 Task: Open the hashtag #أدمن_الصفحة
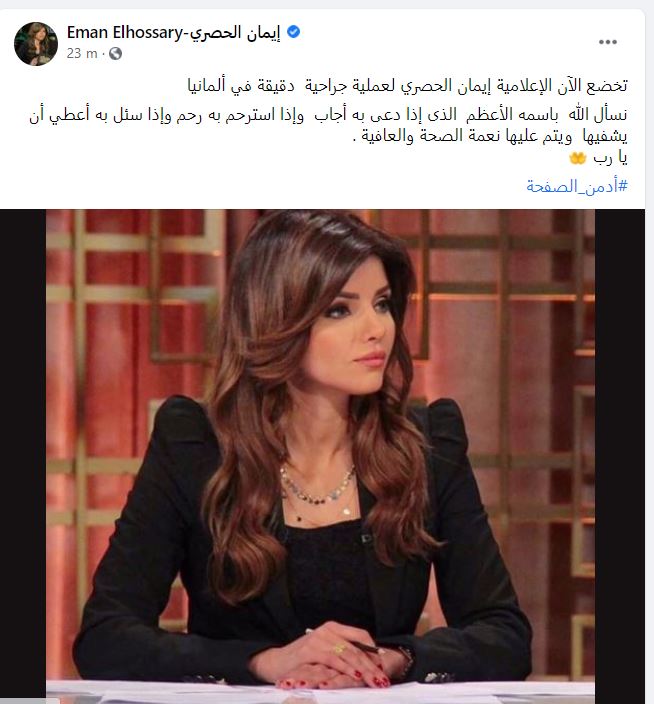(x=577, y=186)
